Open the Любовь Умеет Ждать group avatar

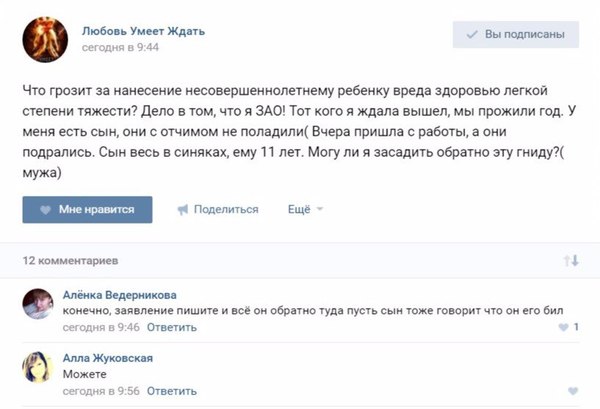coord(45,39)
